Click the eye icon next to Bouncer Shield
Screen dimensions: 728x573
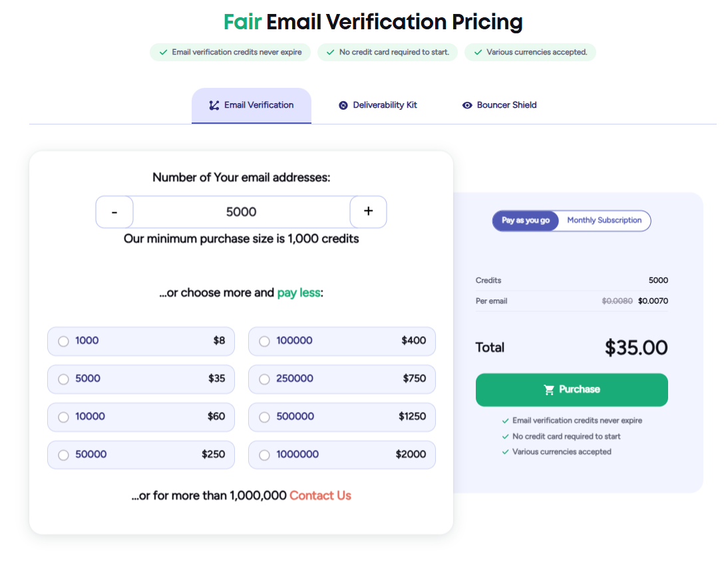(467, 105)
